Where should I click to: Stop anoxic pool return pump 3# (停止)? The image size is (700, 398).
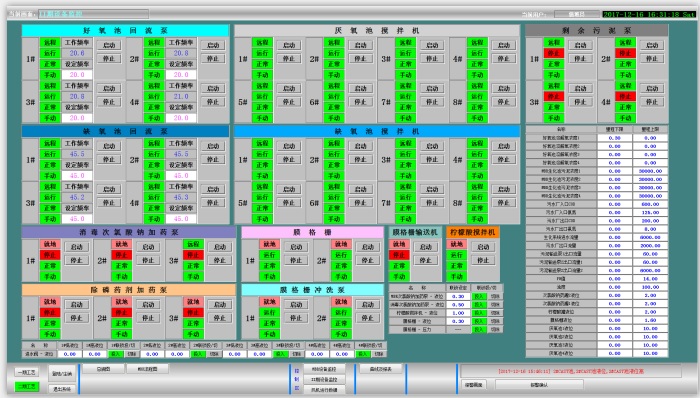tap(109, 203)
